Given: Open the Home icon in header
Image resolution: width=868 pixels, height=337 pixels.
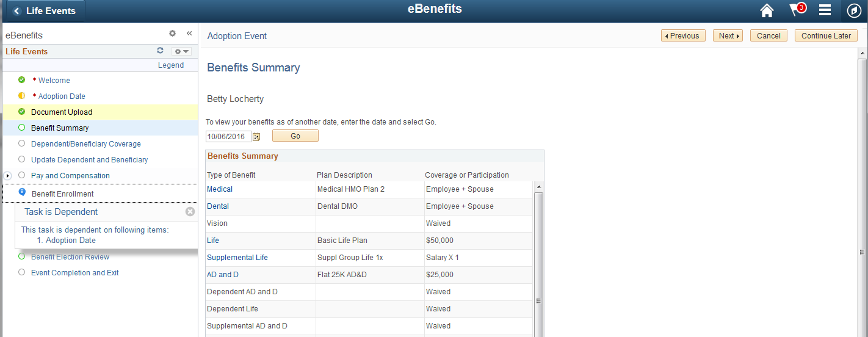Looking at the screenshot, I should [767, 10].
